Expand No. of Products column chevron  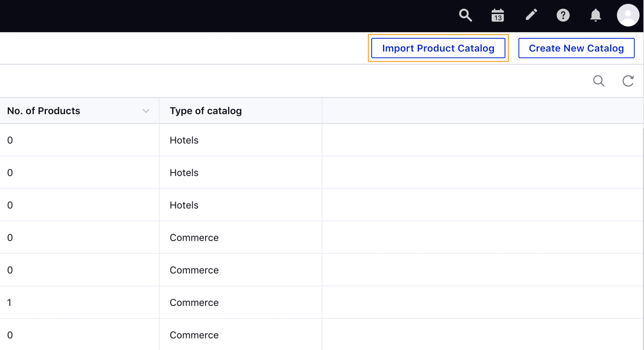point(146,111)
